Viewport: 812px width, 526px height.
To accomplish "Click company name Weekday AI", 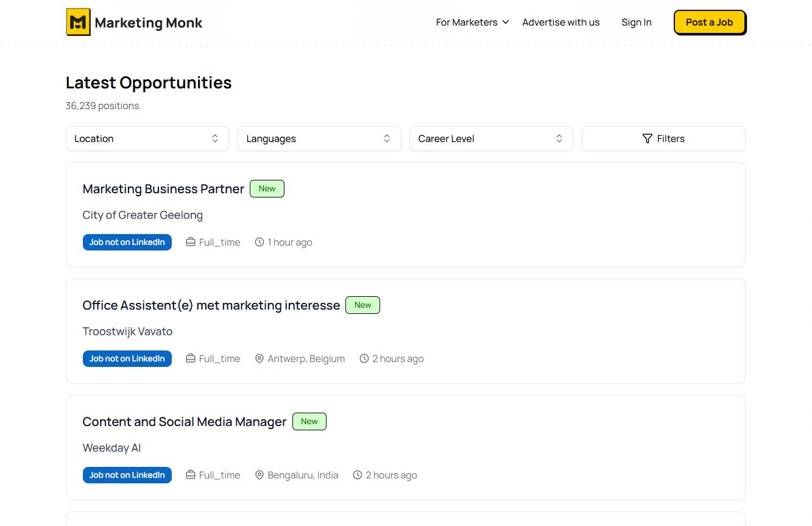I will pyautogui.click(x=111, y=448).
